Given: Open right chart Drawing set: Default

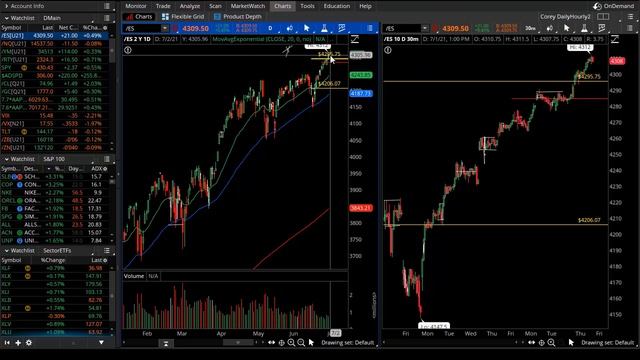Looking at the screenshot, I should [x=607, y=343].
